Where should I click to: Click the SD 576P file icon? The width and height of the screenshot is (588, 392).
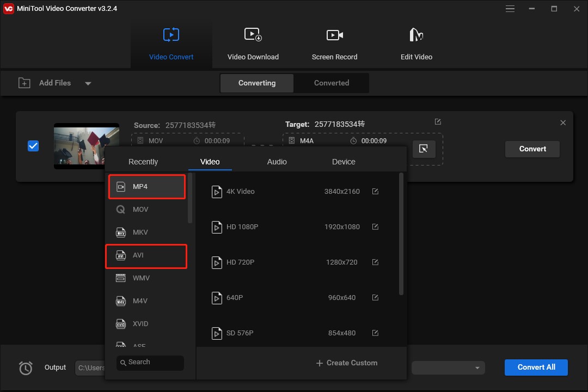tap(217, 333)
